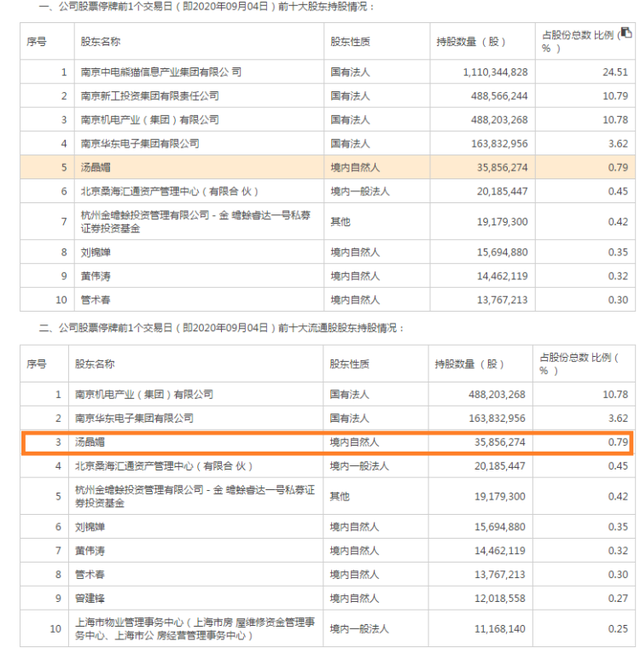Select 南京新工投资集团有限责任公司 cell
This screenshot has width=640, height=648.
pos(150,96)
